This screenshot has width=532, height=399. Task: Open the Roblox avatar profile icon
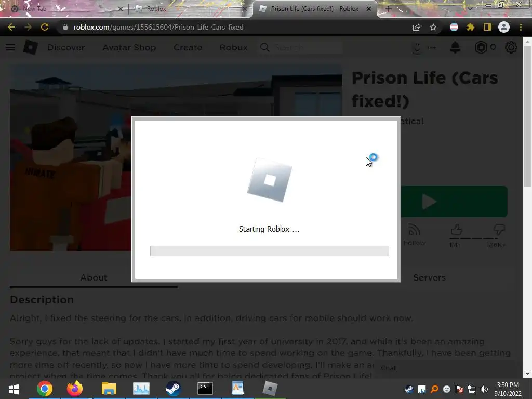(417, 47)
